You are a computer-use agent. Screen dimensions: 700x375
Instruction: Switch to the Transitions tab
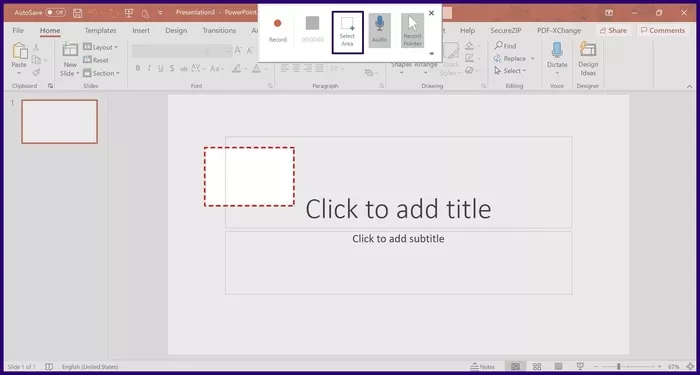[219, 30]
